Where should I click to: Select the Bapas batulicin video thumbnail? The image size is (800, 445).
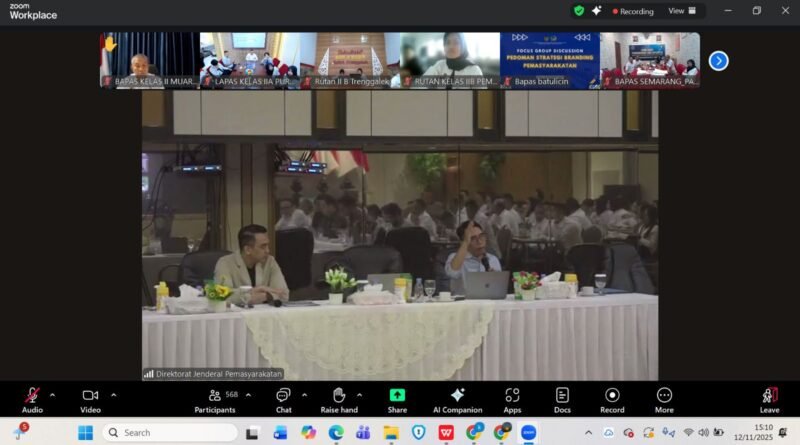(x=549, y=60)
